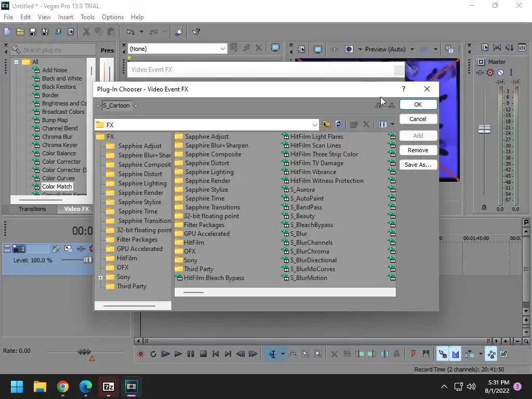Open the FX folder path dropdown
Screen dimensions: 532x399
pos(314,125)
